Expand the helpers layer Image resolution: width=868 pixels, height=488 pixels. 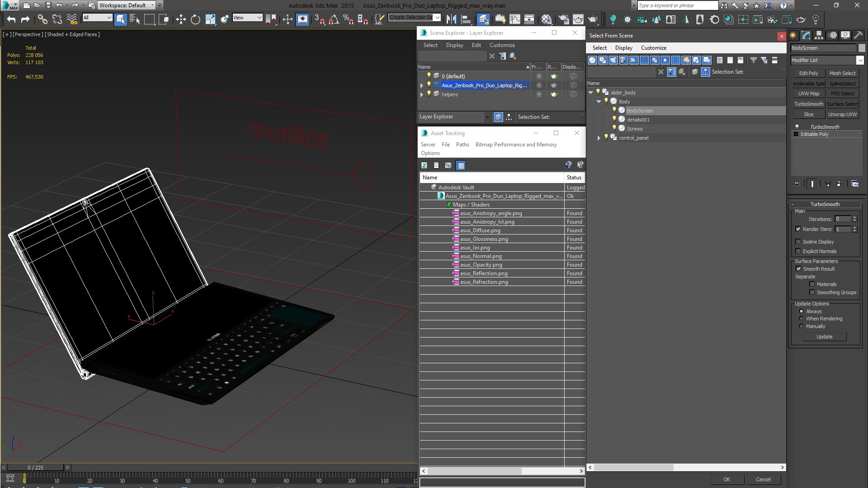click(422, 94)
